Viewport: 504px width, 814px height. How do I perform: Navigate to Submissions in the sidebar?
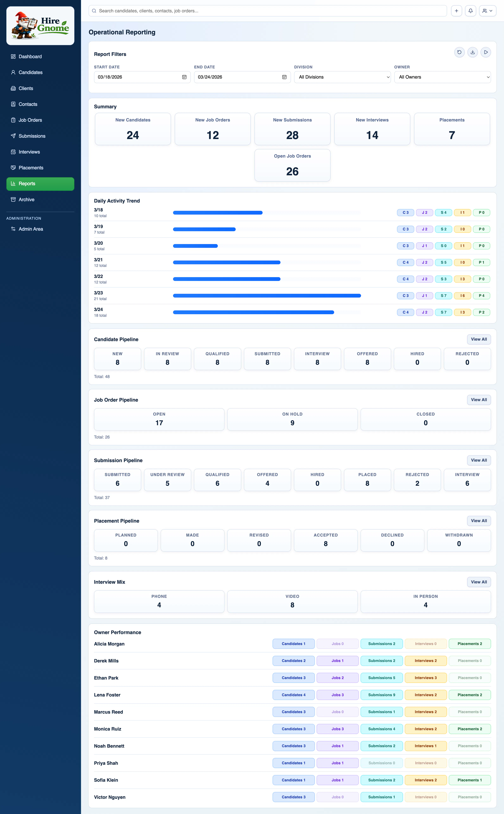point(40,136)
